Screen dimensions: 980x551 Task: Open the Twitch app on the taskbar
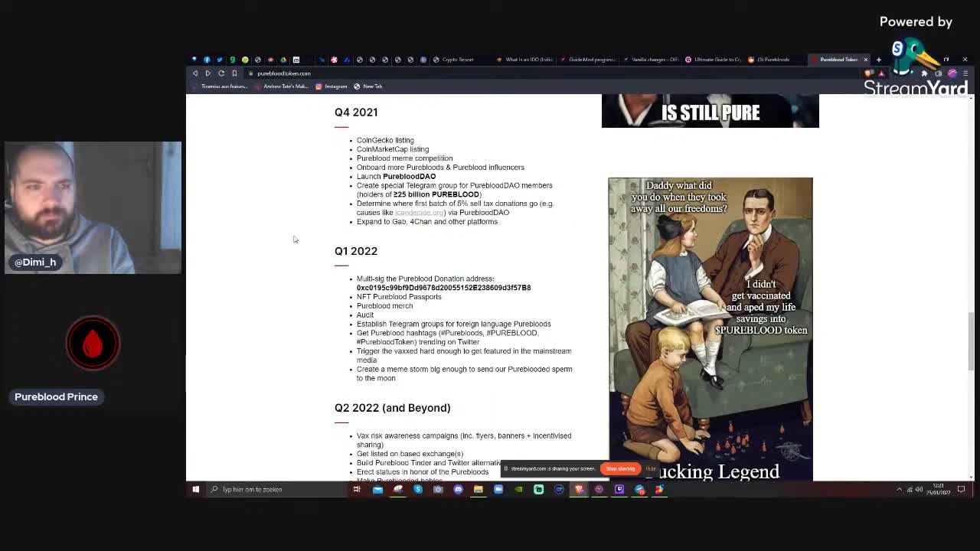(x=619, y=490)
